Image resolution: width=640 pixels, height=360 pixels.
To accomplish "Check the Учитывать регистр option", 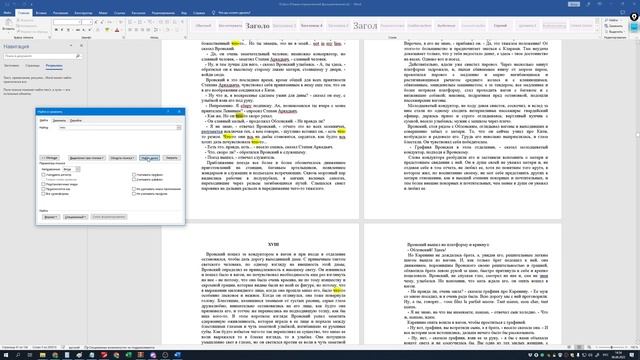I will coord(44,175).
